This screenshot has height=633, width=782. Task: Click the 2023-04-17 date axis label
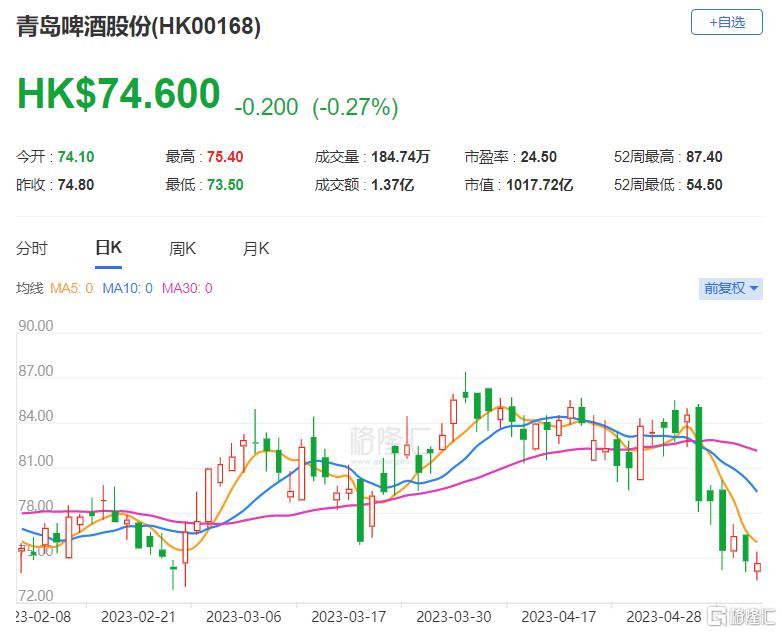(x=559, y=617)
